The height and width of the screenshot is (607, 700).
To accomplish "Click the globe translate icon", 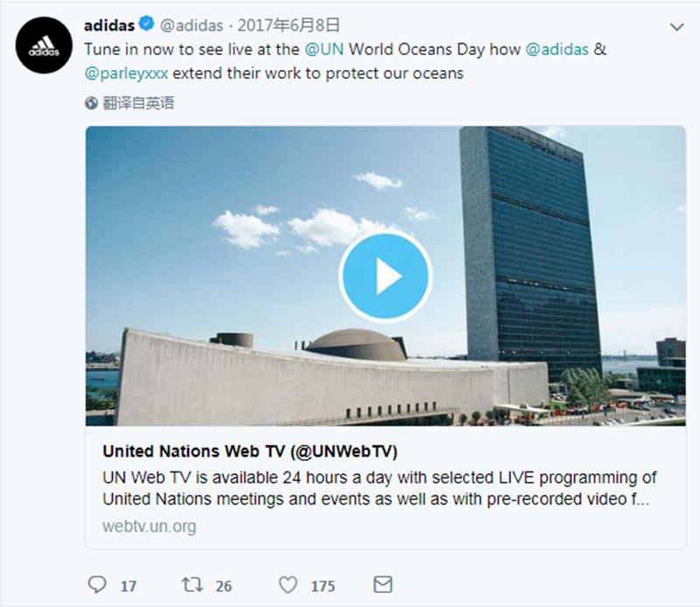I will [x=91, y=103].
